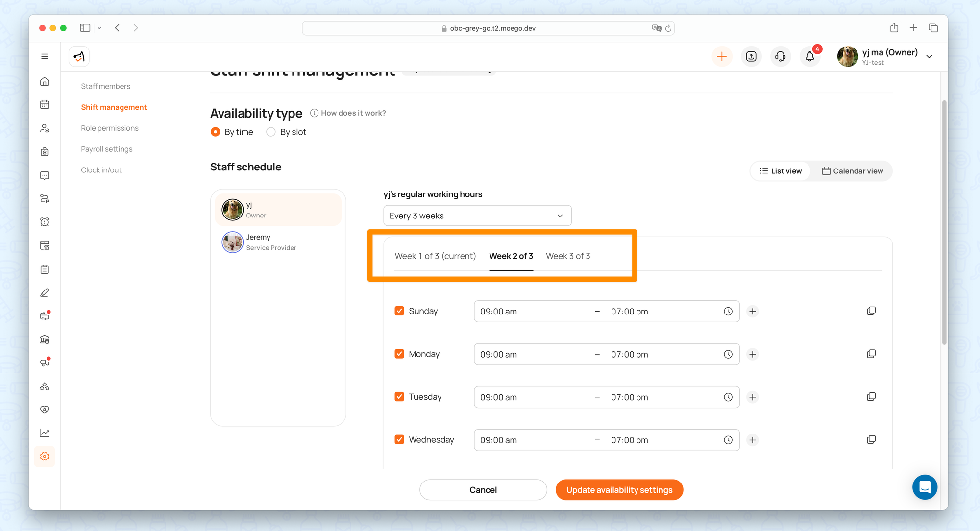
Task: Click the orange plus quick-add icon
Action: pos(721,57)
